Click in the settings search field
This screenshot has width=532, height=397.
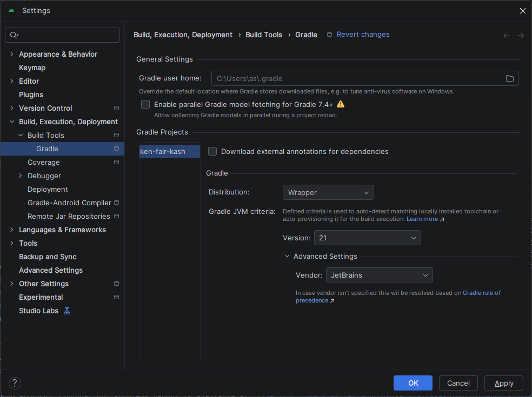pyautogui.click(x=62, y=35)
